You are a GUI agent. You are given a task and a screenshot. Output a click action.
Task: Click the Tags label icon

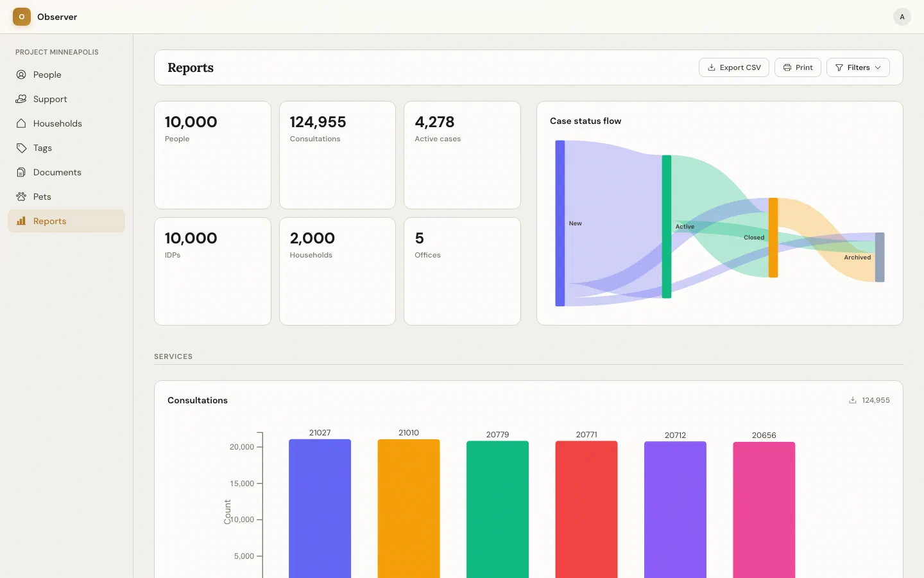(21, 148)
